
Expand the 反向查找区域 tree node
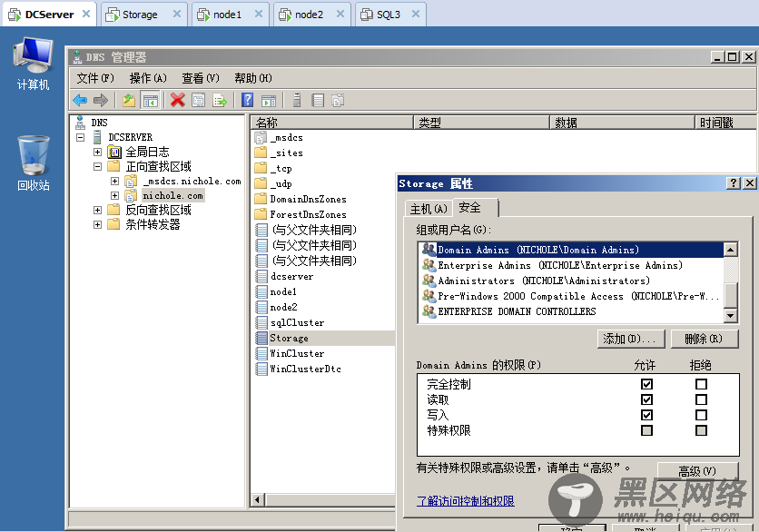(x=97, y=210)
